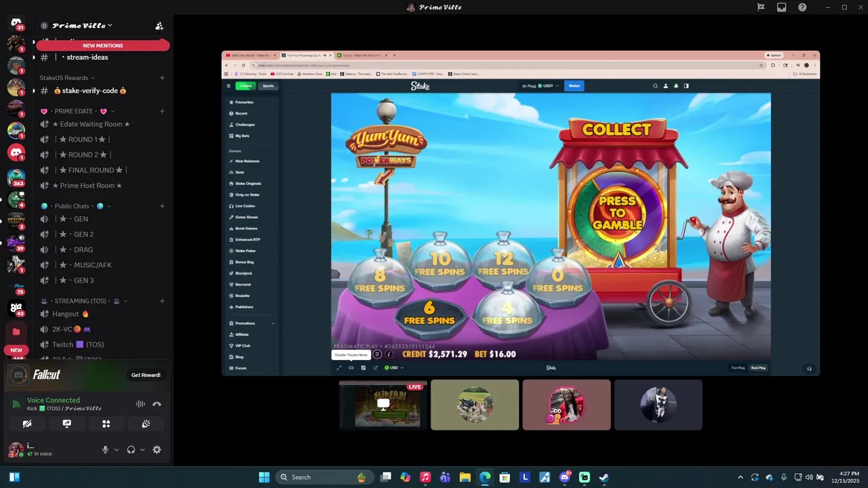The height and width of the screenshot is (488, 868).
Task: Mute the microphone
Action: 105,449
